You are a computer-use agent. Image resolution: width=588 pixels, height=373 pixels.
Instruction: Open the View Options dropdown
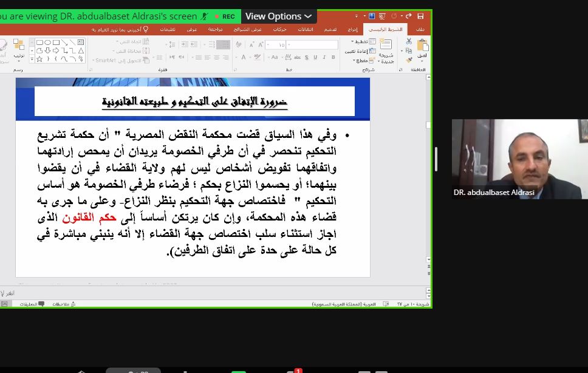(x=279, y=16)
